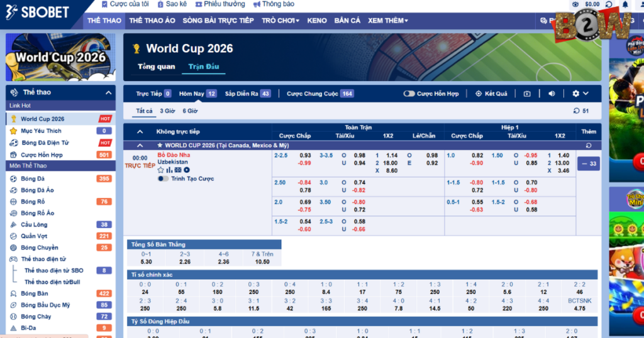The image size is (644, 338).
Task: Open match statistics bar-chart icon
Action: (169, 170)
